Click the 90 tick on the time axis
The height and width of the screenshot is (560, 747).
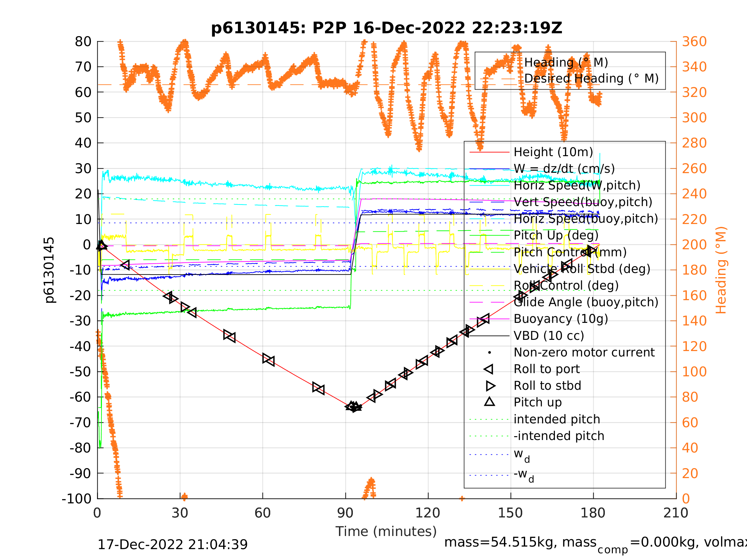(x=345, y=513)
